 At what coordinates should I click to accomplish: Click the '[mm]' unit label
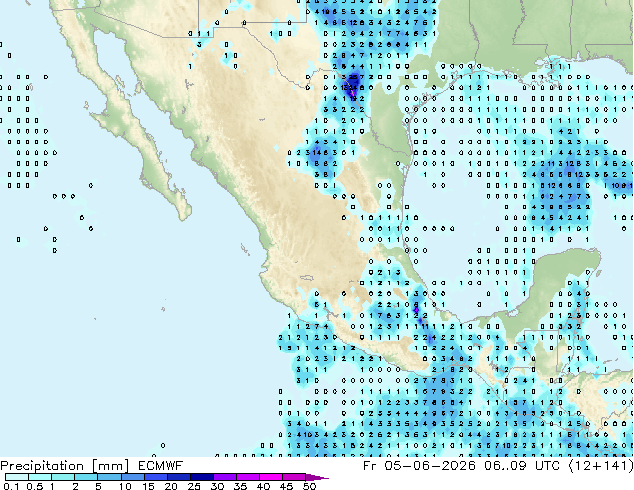(x=110, y=466)
